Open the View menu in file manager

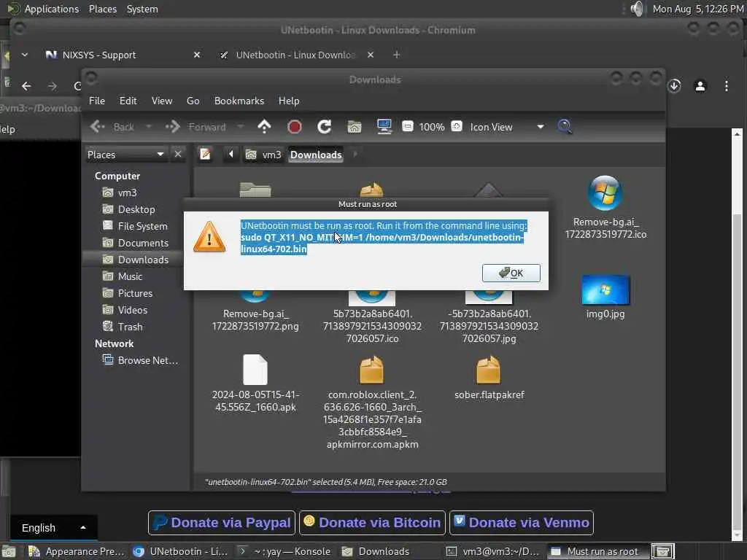162,101
